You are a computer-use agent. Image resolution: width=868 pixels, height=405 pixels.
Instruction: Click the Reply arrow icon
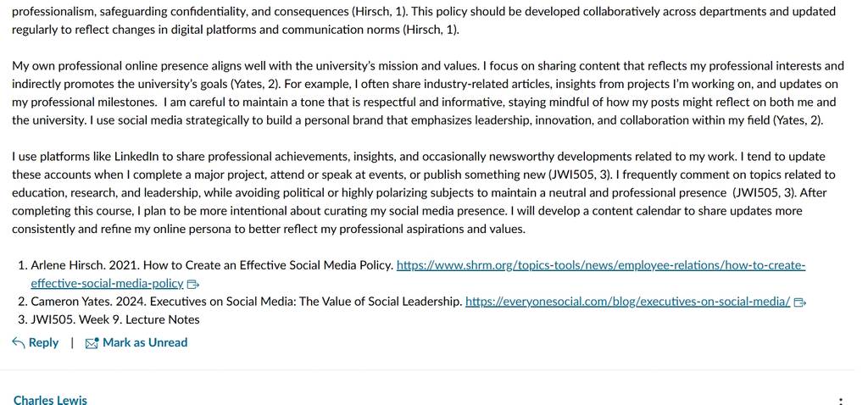pos(19,343)
